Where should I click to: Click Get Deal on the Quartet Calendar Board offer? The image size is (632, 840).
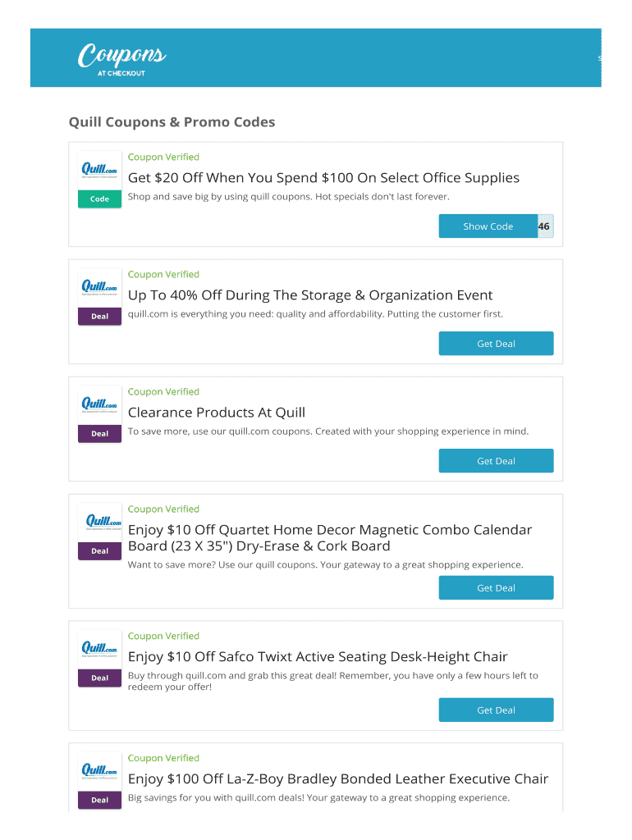(x=496, y=587)
